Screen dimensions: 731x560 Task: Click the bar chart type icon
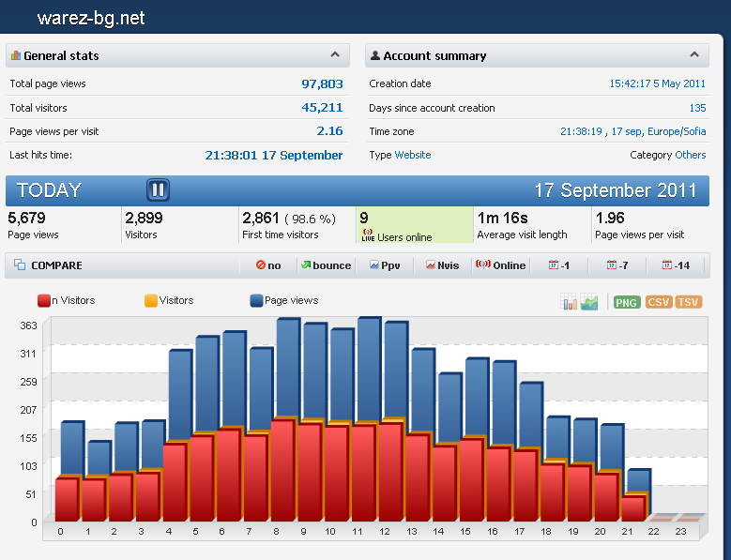click(569, 302)
